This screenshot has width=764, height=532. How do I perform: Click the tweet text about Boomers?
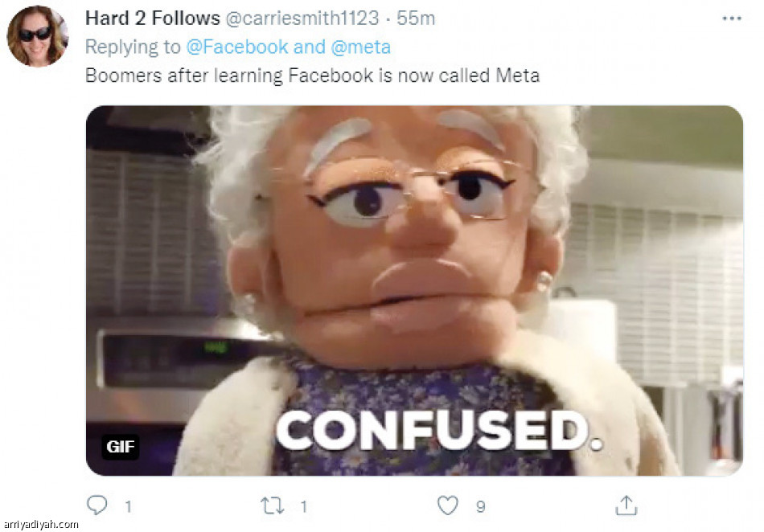312,76
